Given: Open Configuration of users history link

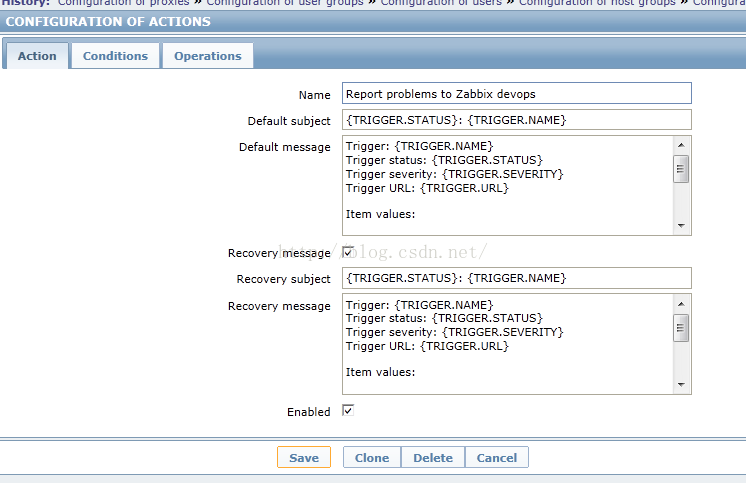Looking at the screenshot, I should tap(441, 3).
